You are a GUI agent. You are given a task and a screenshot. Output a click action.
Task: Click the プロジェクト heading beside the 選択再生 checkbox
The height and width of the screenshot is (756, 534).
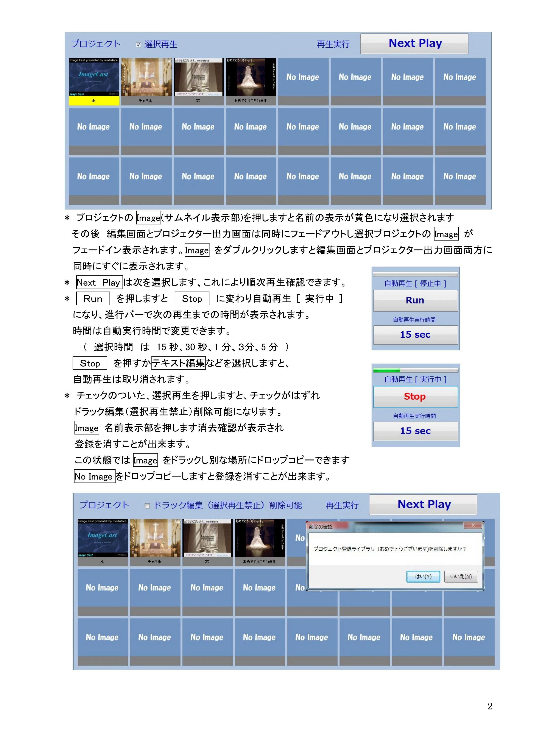(96, 44)
